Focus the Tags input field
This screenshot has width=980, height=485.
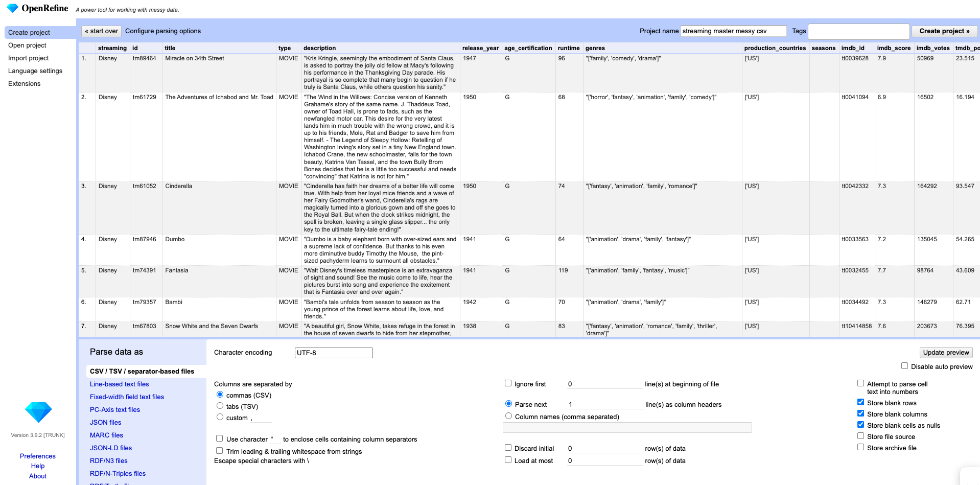pyautogui.click(x=858, y=31)
